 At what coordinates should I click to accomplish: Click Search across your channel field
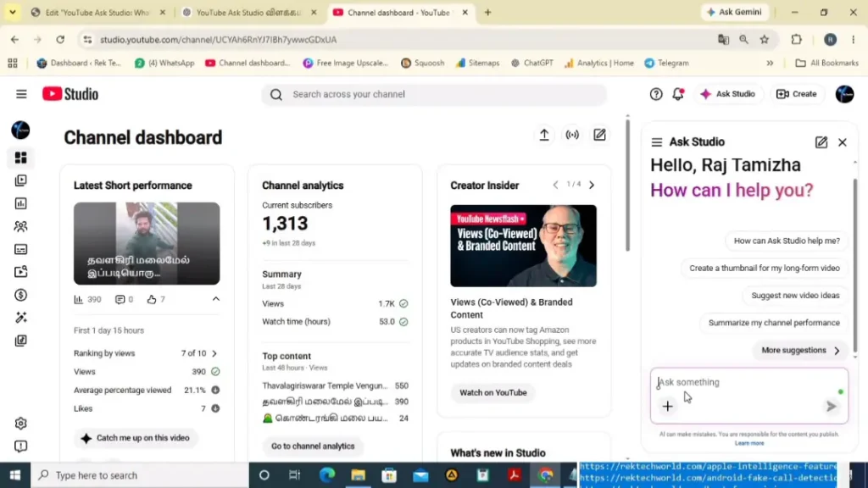(434, 94)
